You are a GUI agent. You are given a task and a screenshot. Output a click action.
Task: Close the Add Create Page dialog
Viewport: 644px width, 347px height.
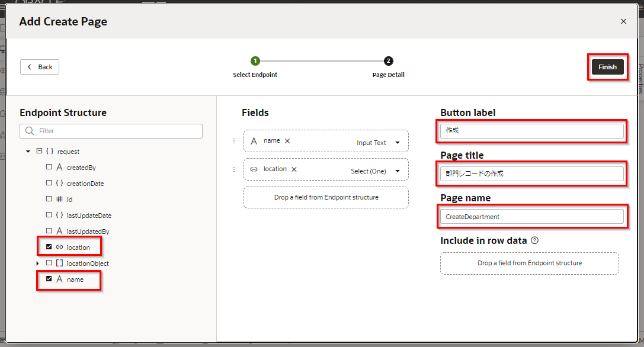pos(623,21)
